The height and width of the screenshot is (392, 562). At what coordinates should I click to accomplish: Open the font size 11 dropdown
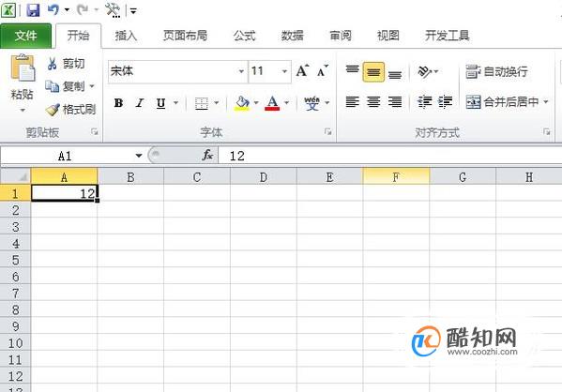(284, 71)
